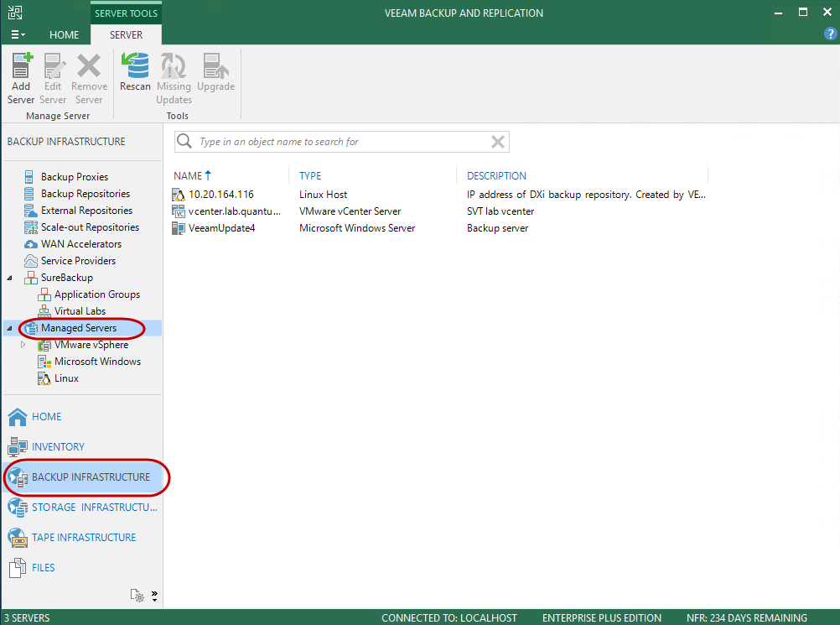Open Scale-out Repositories in the tree
The width and height of the screenshot is (840, 625).
[x=90, y=227]
